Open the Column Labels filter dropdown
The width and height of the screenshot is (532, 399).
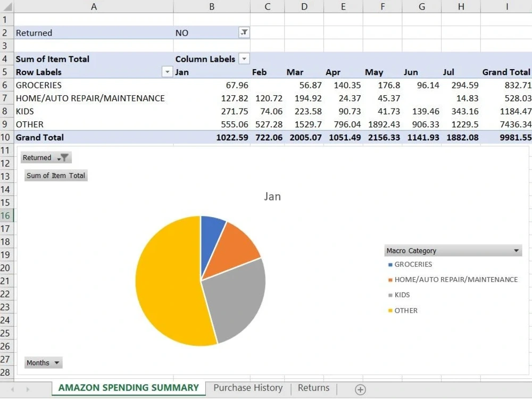pyautogui.click(x=244, y=59)
